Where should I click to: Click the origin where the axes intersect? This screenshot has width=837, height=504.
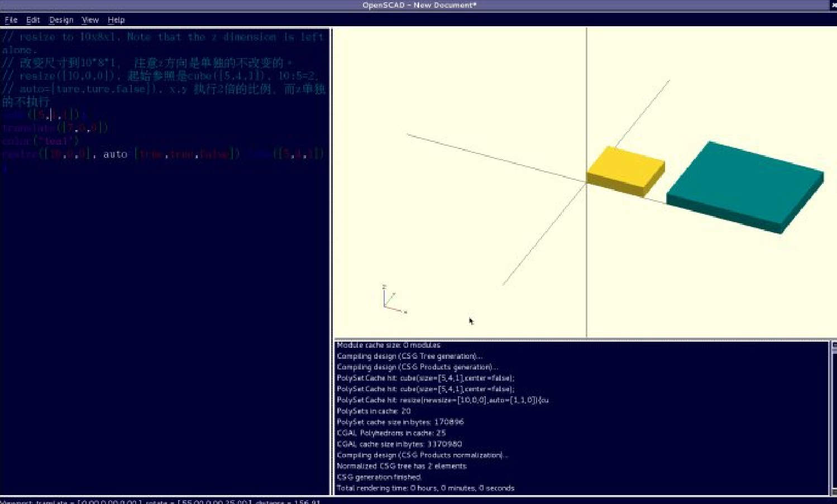(x=586, y=182)
